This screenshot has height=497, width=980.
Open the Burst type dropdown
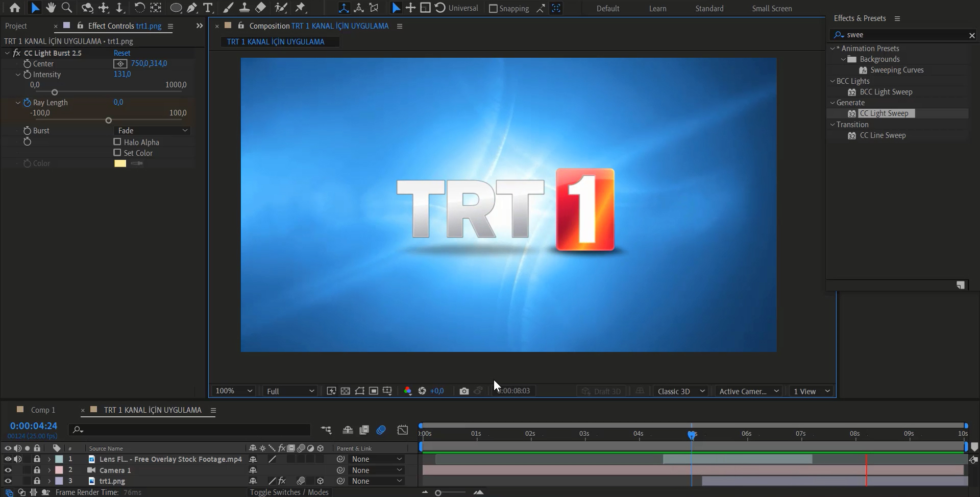point(152,131)
